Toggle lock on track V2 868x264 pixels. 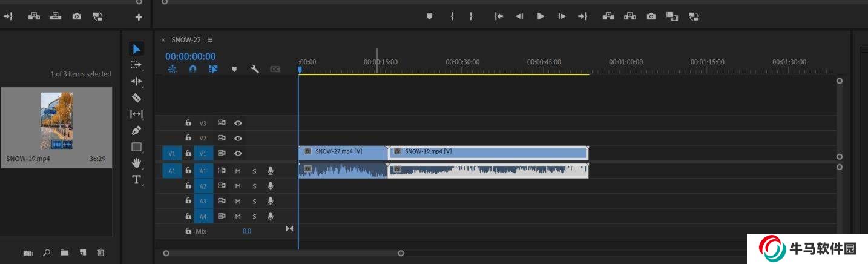(x=188, y=138)
